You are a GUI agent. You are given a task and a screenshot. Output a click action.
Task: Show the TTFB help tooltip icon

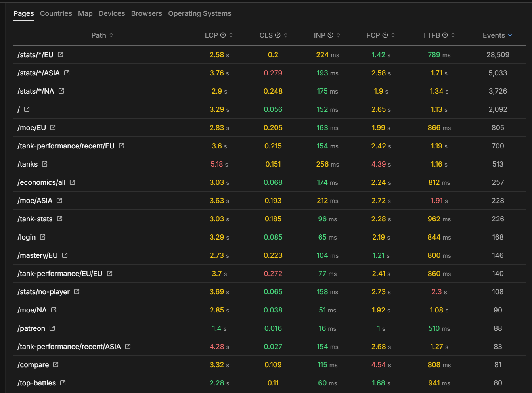tap(445, 35)
